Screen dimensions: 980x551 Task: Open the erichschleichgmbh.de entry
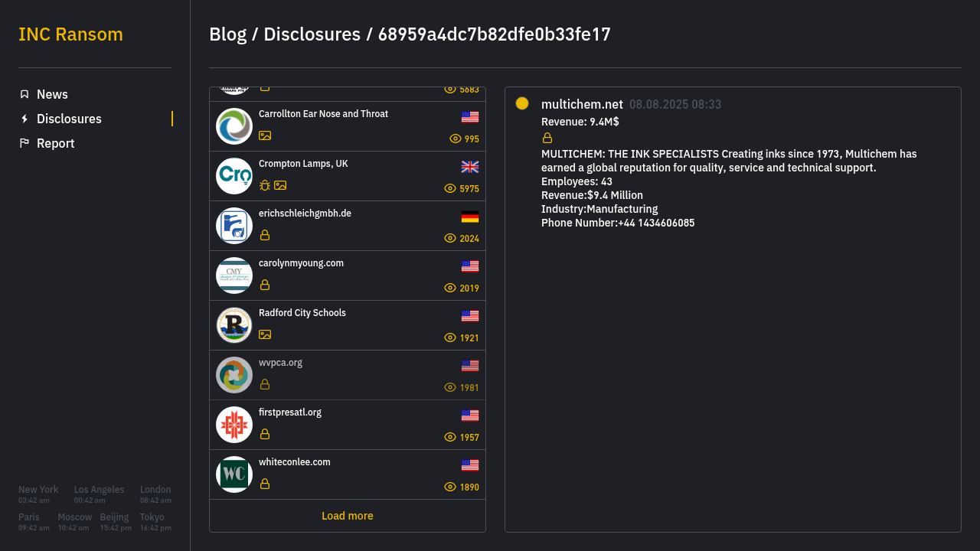click(348, 226)
